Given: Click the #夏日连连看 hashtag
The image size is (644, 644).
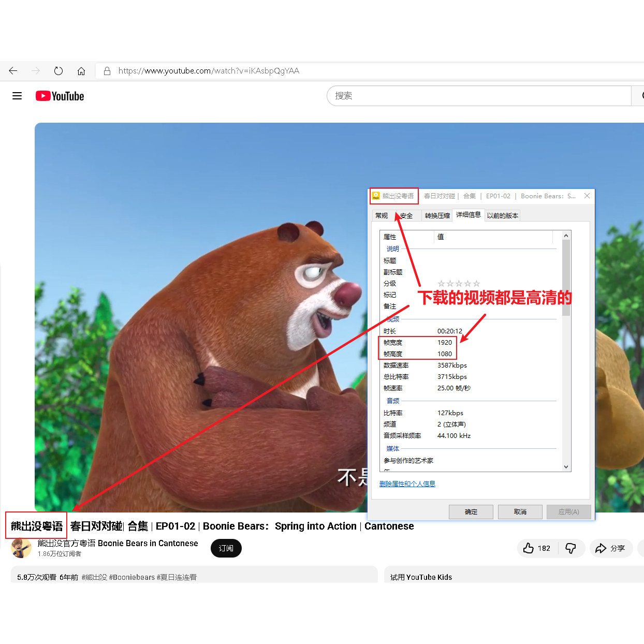Looking at the screenshot, I should pyautogui.click(x=177, y=577).
